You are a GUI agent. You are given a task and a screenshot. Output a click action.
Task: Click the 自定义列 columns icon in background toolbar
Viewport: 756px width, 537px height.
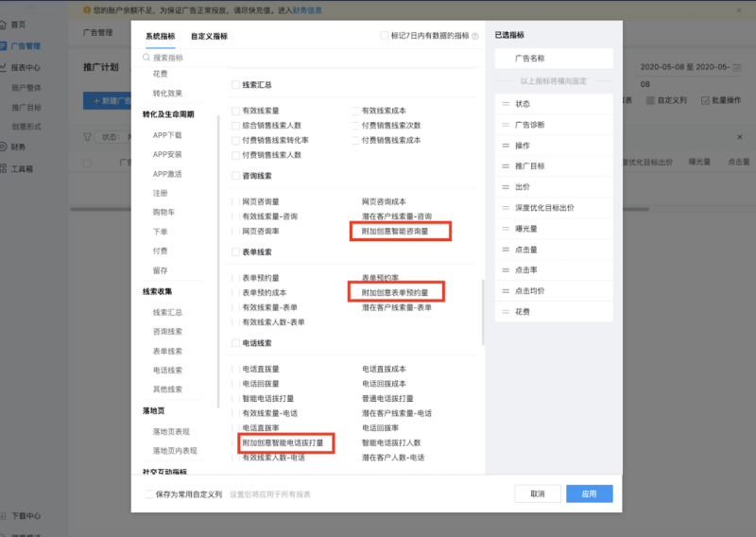click(x=650, y=100)
